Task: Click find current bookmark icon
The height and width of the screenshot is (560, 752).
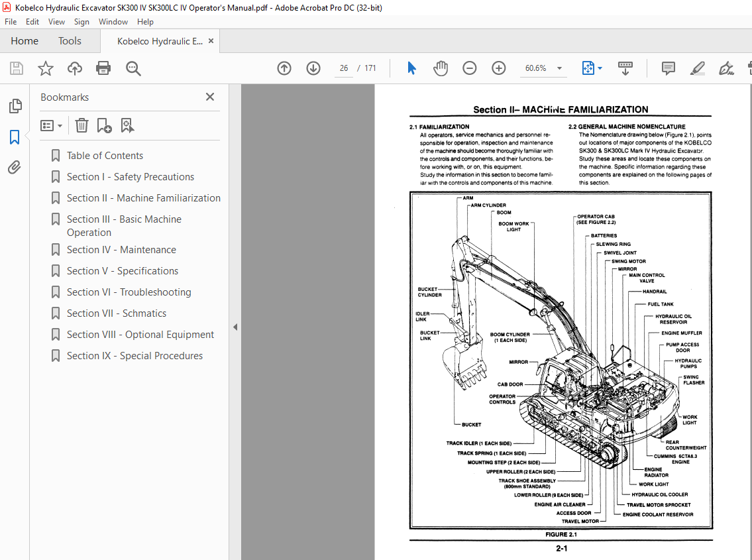Action: [127, 126]
